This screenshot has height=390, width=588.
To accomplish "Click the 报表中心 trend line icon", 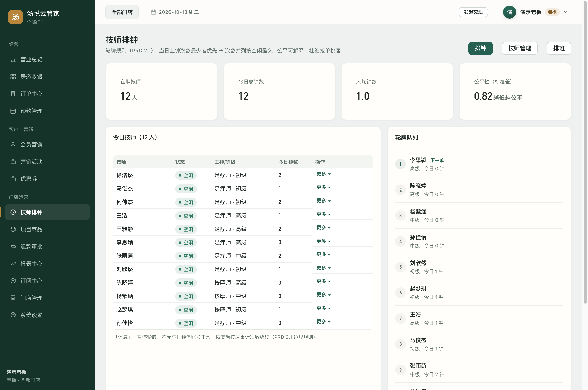I will 13,264.
